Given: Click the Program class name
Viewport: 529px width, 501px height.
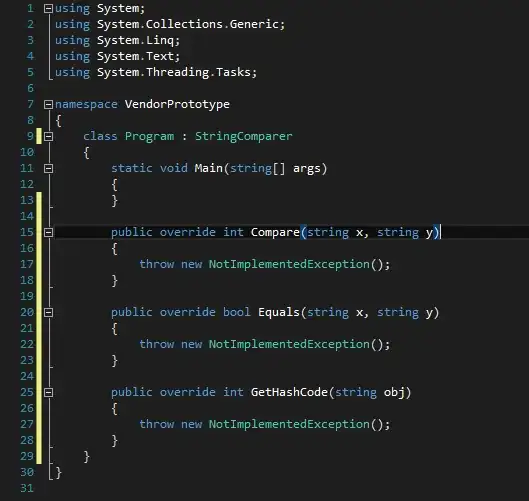Looking at the screenshot, I should pos(149,136).
